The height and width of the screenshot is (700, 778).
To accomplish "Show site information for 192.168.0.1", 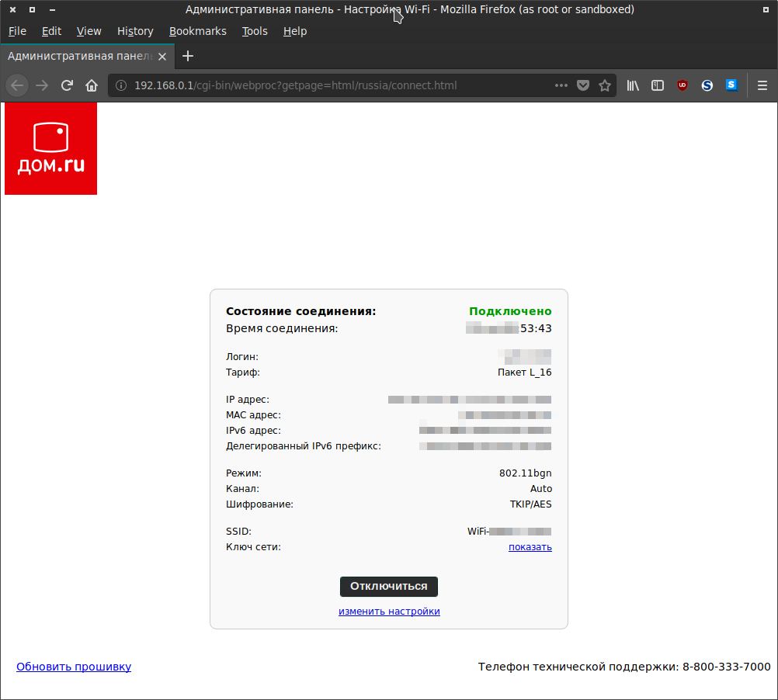I will coord(121,85).
